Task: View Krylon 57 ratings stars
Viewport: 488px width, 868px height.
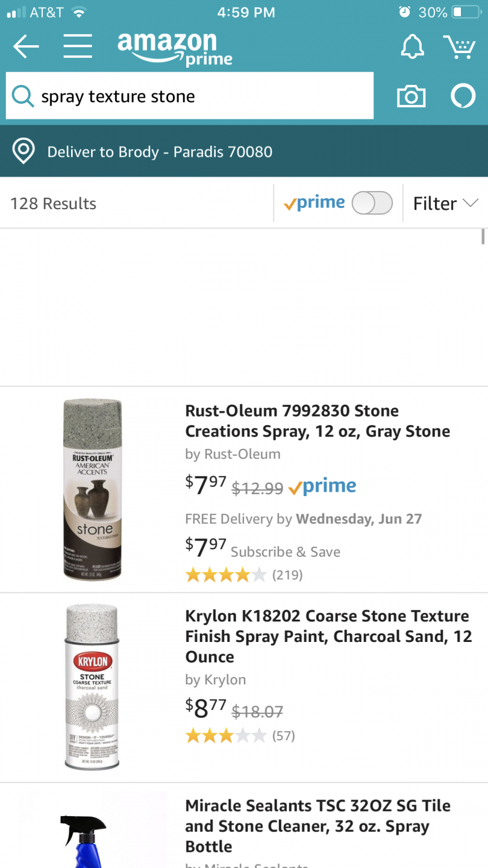Action: (225, 735)
